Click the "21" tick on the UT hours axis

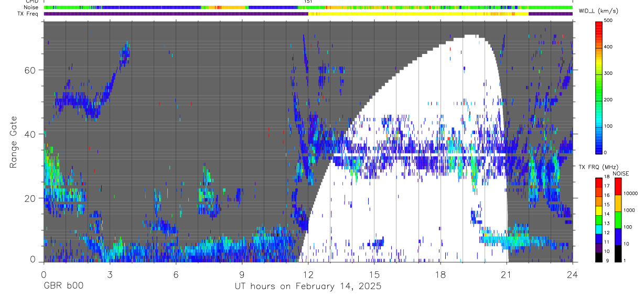507,274
